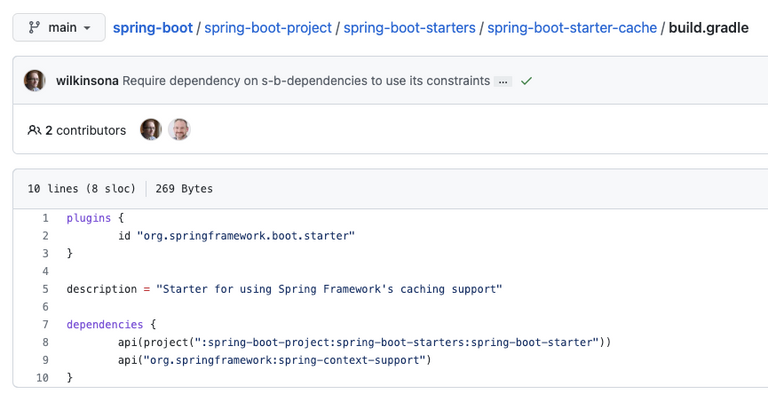The height and width of the screenshot is (400, 768).
Task: Open the 2 contributors list
Action: [86, 130]
